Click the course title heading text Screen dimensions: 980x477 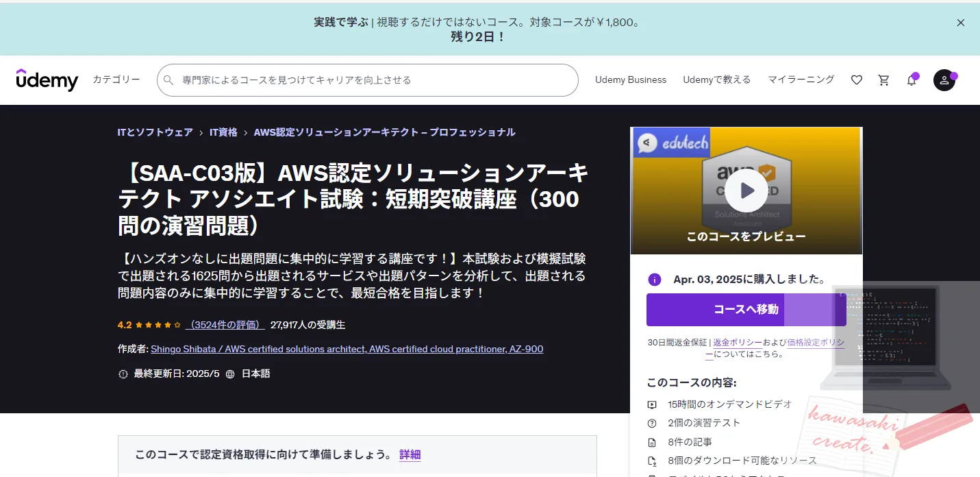[353, 199]
